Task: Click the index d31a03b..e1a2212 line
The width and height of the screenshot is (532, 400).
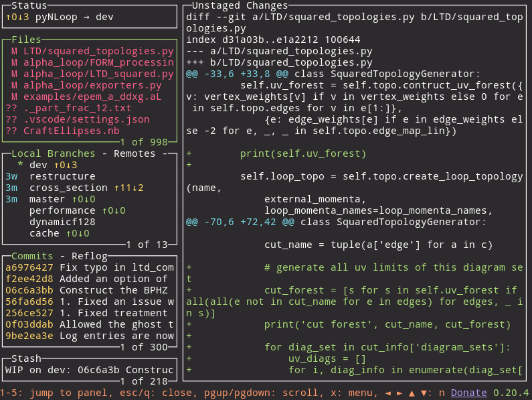Action: [x=273, y=40]
